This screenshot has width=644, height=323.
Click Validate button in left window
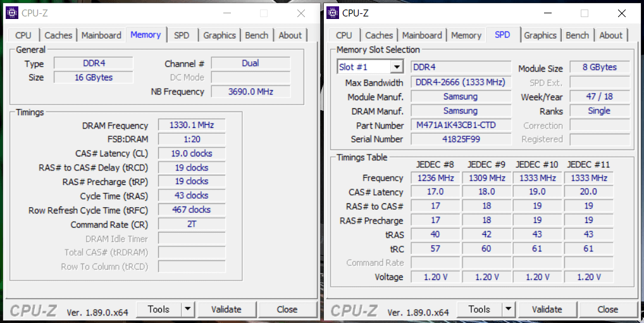(x=226, y=309)
